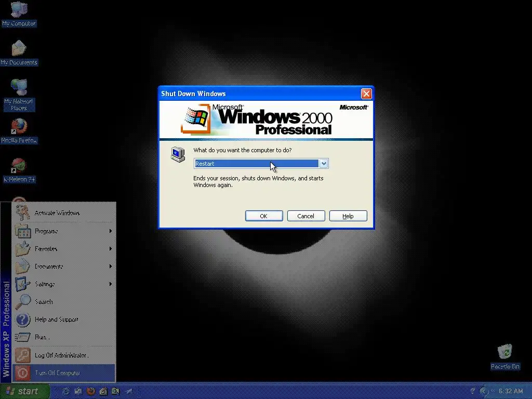Click the Programs icon in the Start menu
The image size is (532, 399).
(22, 231)
